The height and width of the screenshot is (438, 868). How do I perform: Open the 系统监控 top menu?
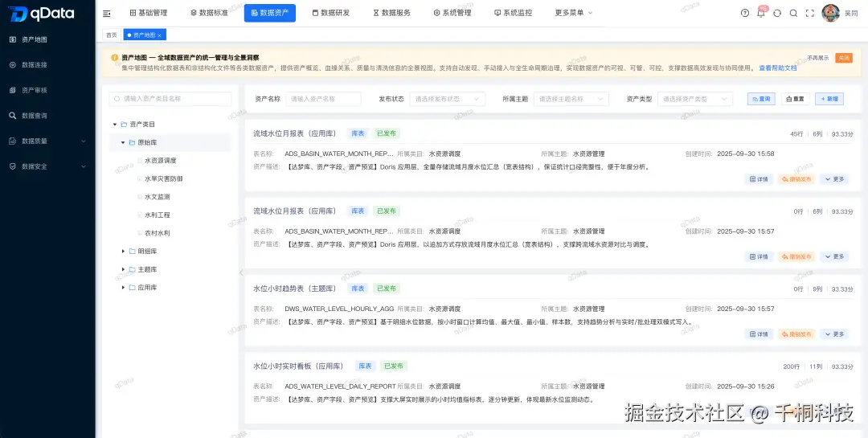tap(513, 13)
